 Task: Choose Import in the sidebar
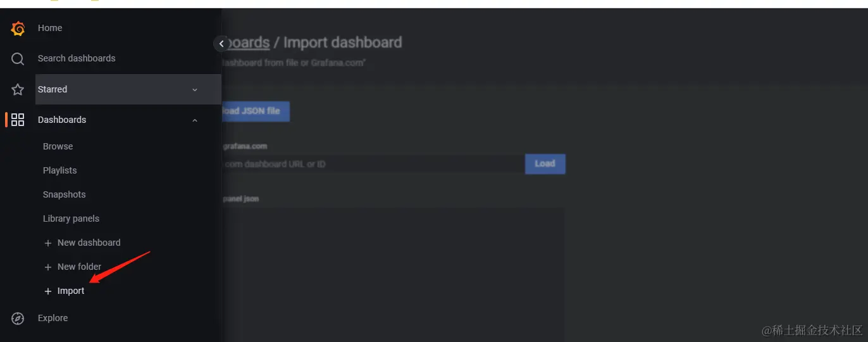pos(71,291)
